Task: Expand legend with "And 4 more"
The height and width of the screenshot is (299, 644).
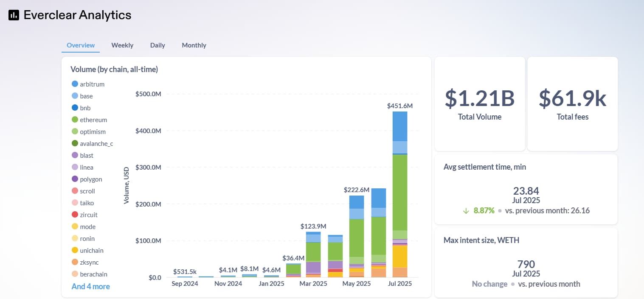Action: (90, 286)
